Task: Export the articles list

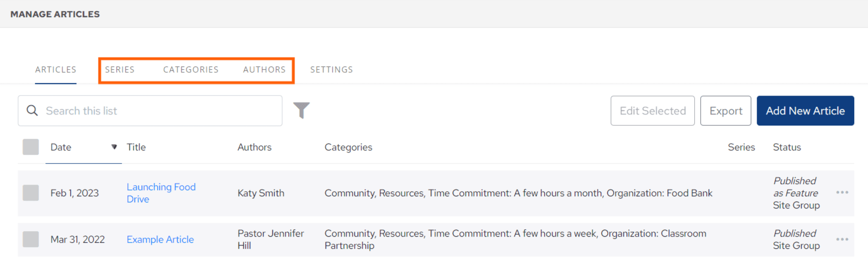Action: point(725,111)
